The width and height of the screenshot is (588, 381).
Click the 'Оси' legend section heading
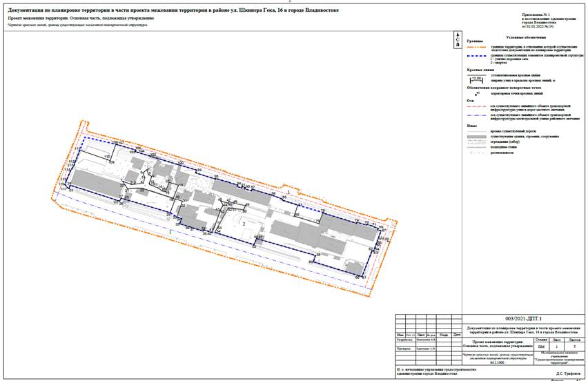(x=470, y=101)
